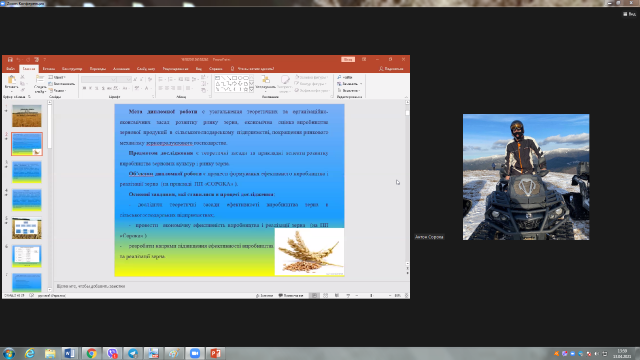
Task: Switch to the Insert ribbon tab
Action: point(49,69)
